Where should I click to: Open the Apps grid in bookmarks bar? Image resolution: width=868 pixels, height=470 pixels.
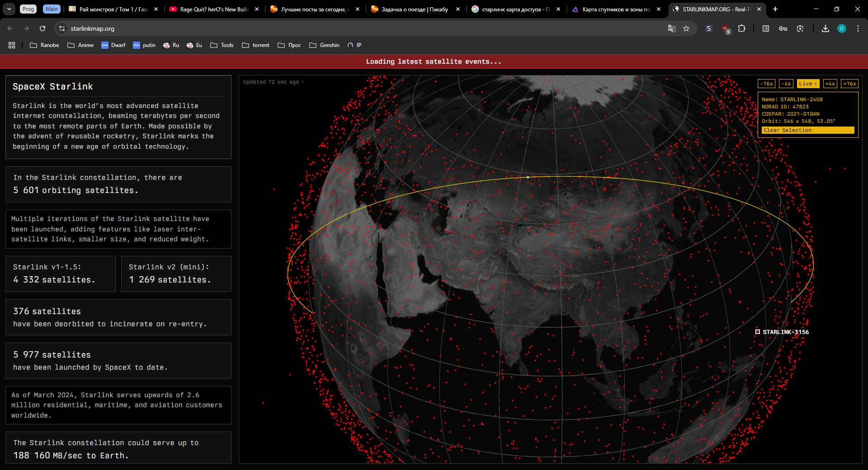point(12,45)
